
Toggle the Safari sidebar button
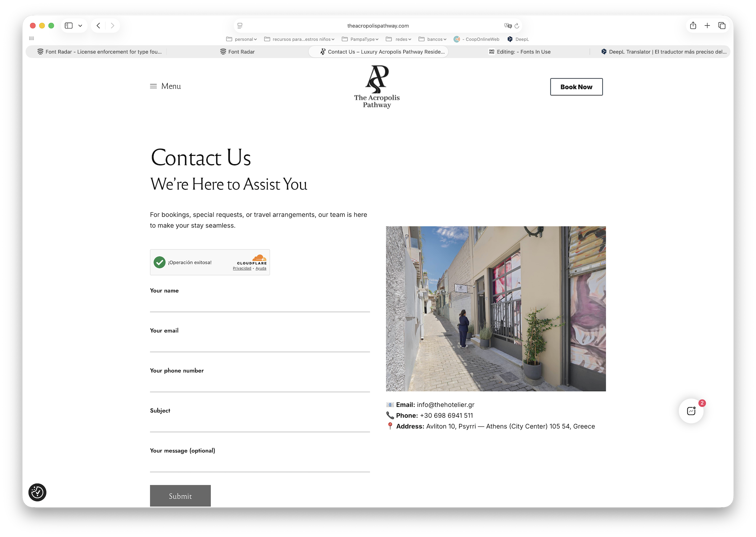point(69,26)
